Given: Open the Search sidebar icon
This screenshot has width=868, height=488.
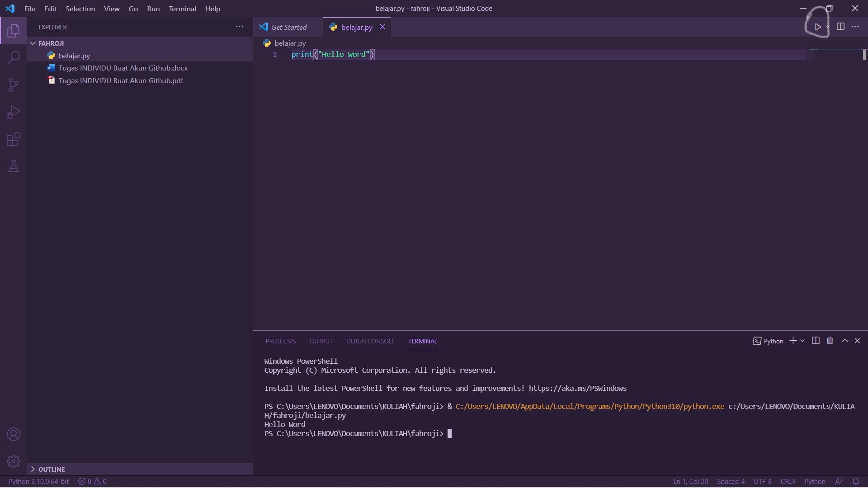Looking at the screenshot, I should click(13, 58).
